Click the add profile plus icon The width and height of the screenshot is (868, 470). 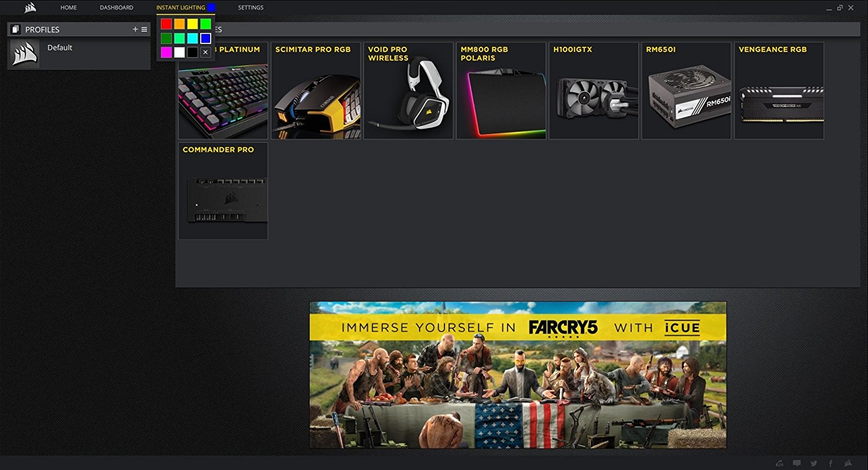click(135, 29)
